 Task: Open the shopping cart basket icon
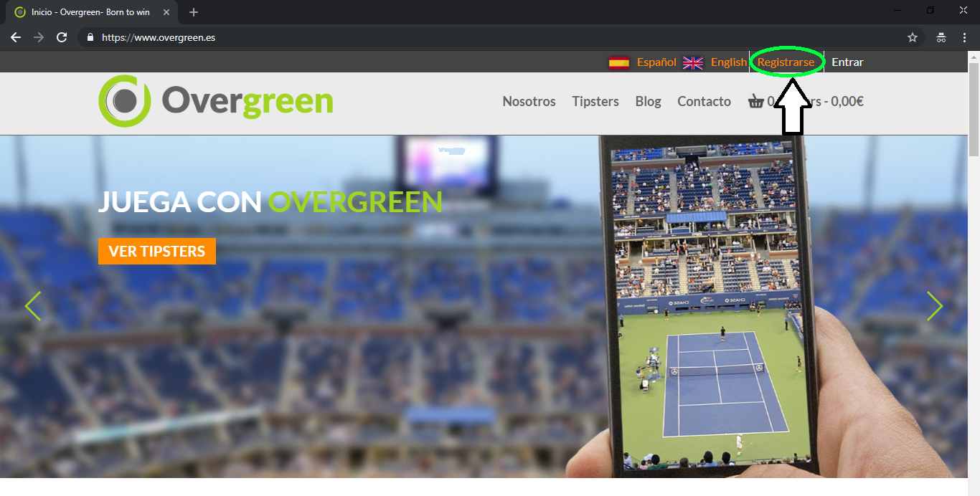(755, 101)
